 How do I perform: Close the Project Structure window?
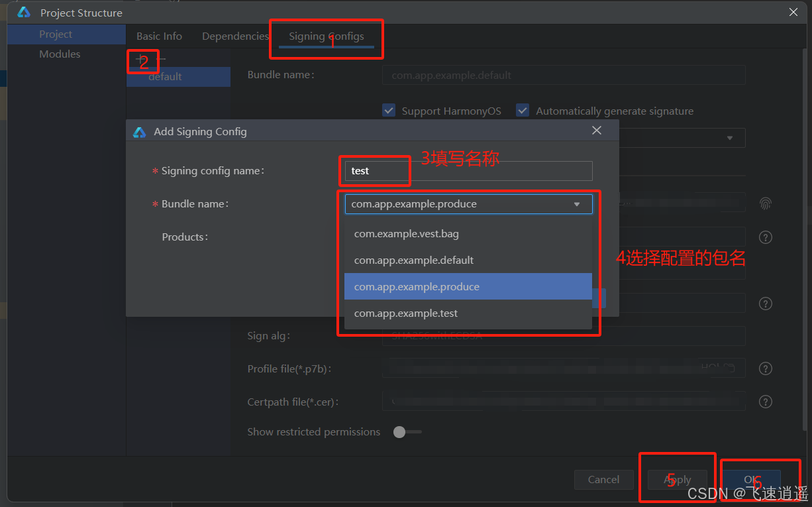point(793,12)
